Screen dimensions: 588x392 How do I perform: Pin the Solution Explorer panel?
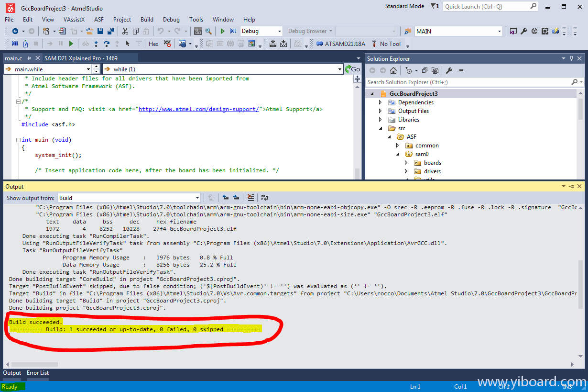click(x=571, y=58)
